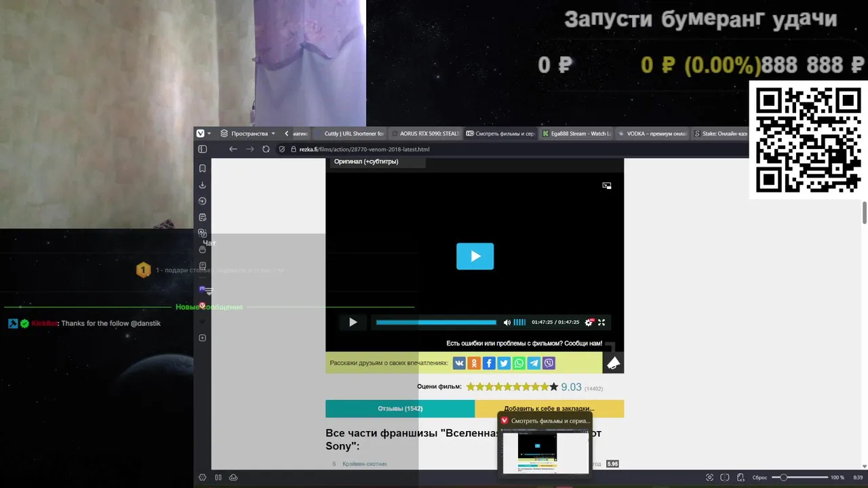Toggle tab tiling in status bar
868x488 pixels.
click(725, 477)
